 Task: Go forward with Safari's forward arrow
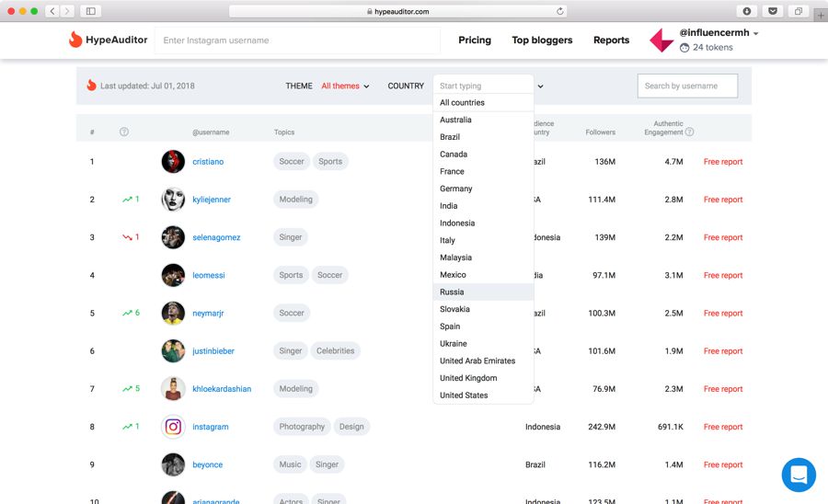click(x=67, y=11)
